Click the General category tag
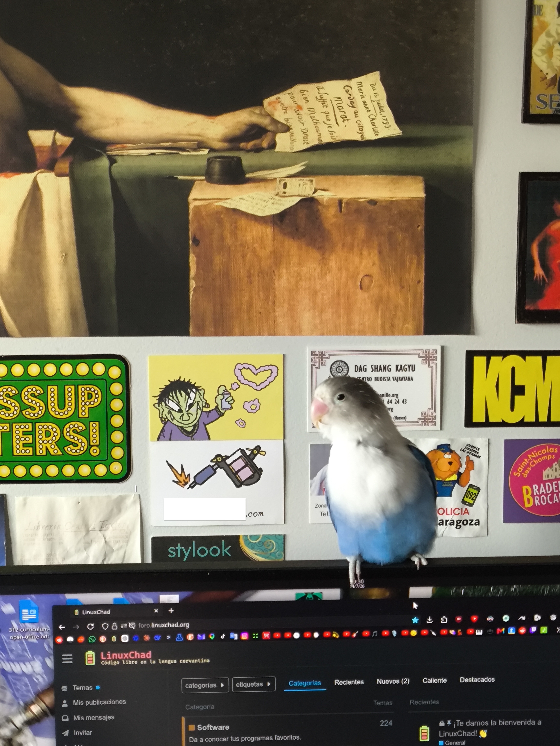Image resolution: width=560 pixels, height=746 pixels. (x=452, y=743)
